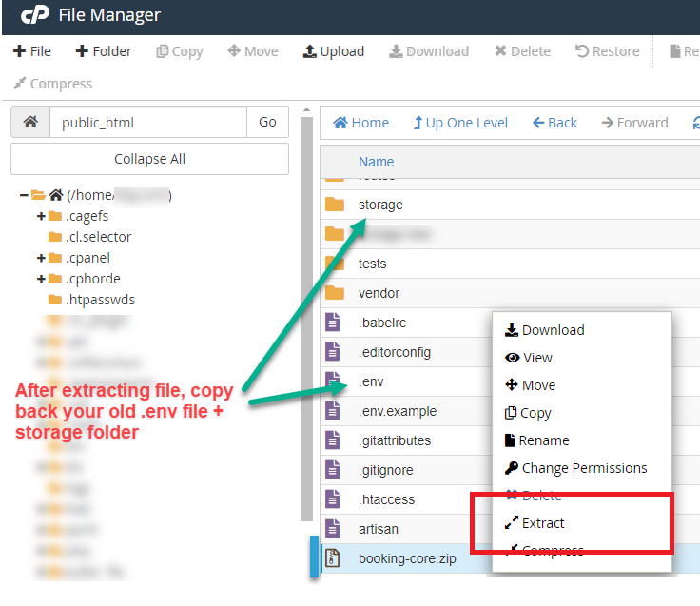The width and height of the screenshot is (700, 606).
Task: Click the storage folder icon
Action: (x=334, y=205)
